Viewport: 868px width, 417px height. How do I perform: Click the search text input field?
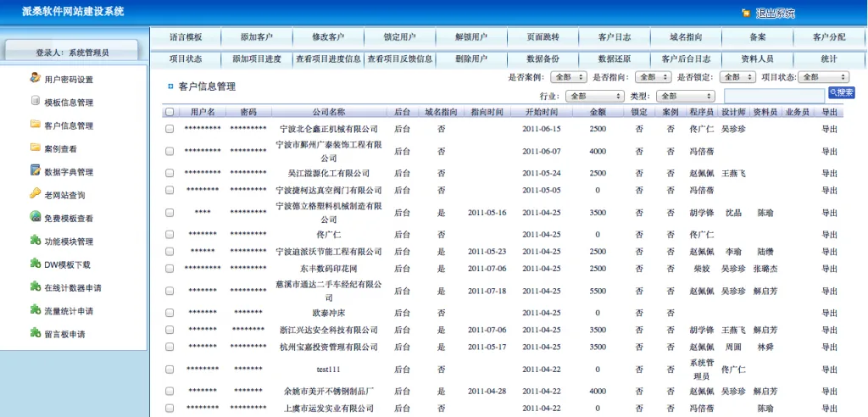point(775,95)
